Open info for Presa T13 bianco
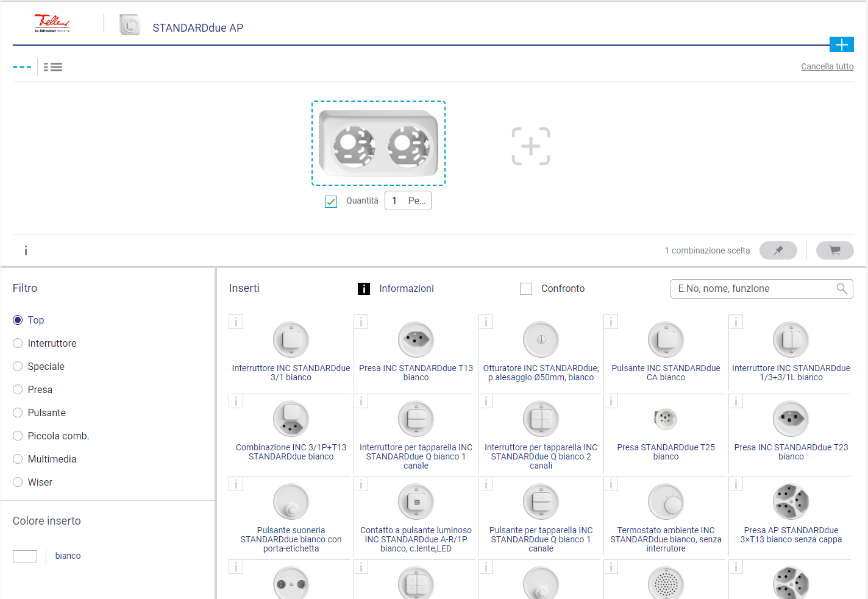 pos(361,322)
